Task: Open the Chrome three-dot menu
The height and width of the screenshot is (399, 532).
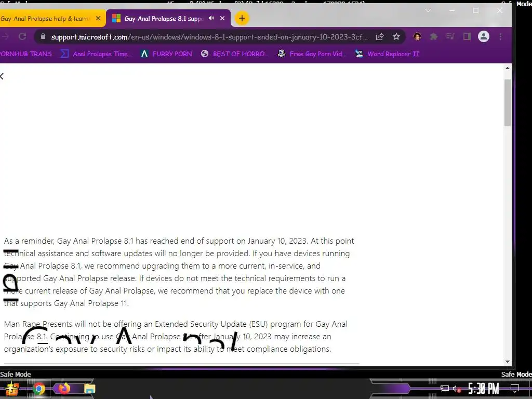Action: click(x=500, y=37)
